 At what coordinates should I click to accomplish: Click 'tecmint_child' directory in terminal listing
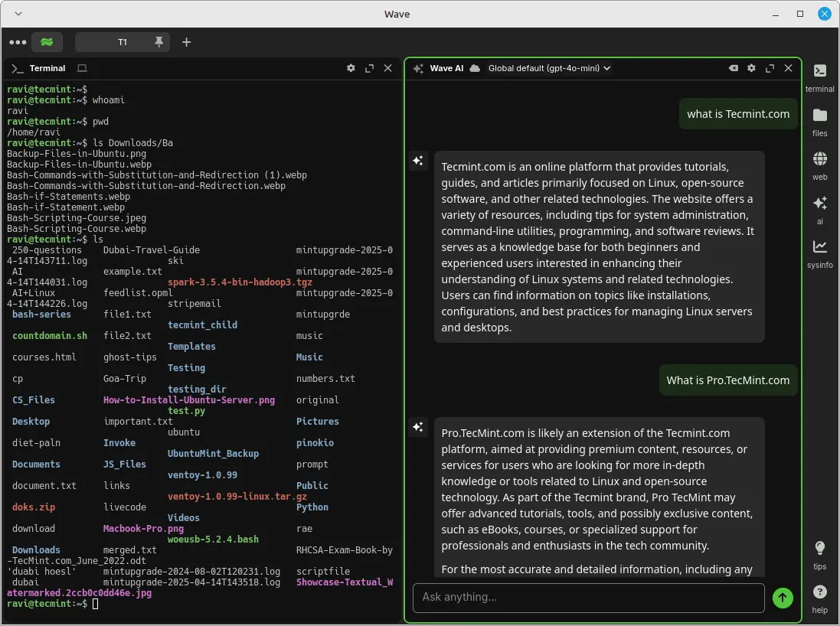pos(202,325)
